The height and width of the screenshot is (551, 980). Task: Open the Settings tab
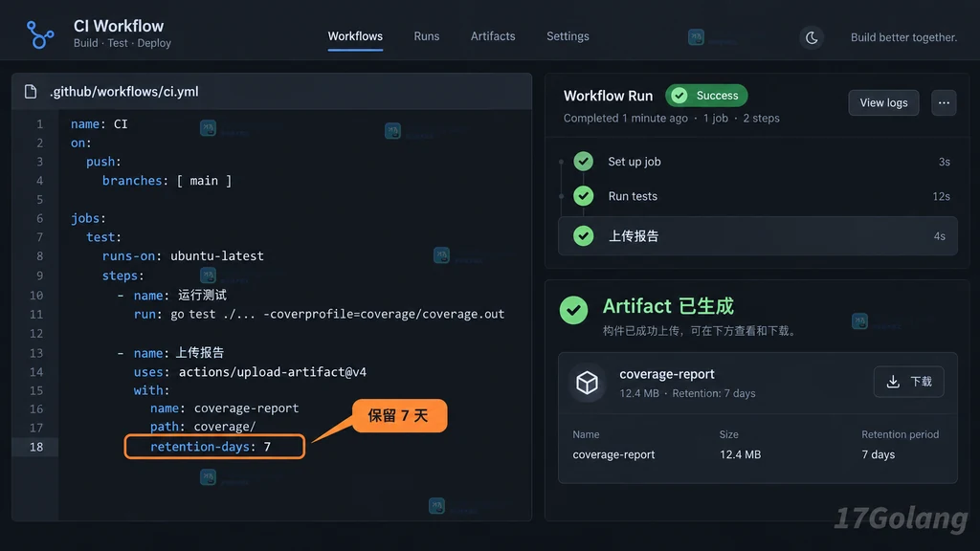pos(568,36)
